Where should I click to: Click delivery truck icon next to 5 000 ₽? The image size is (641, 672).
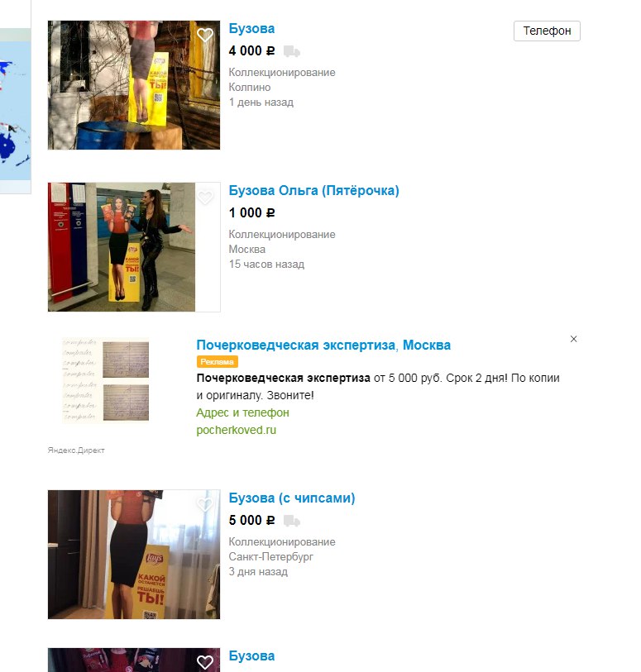click(292, 521)
